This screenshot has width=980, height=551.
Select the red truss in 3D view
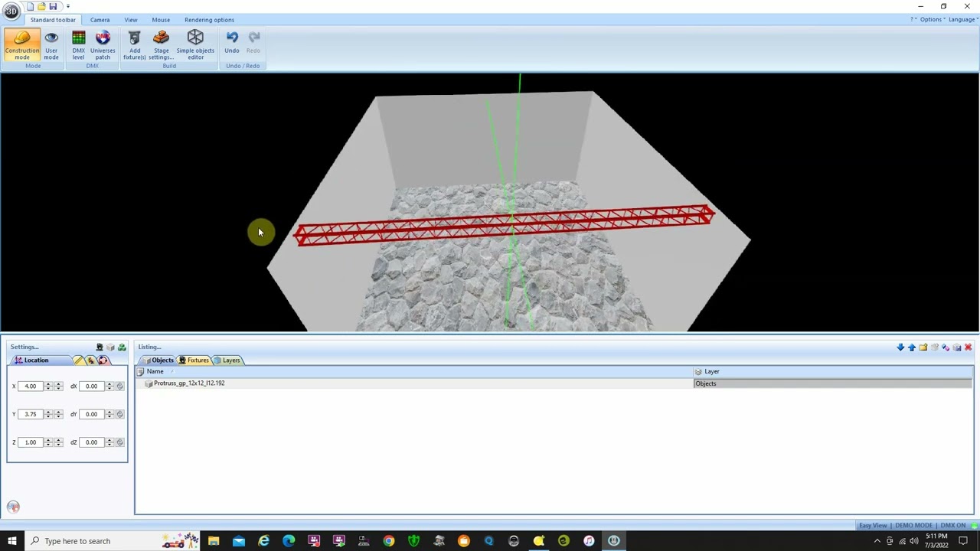[x=505, y=225]
